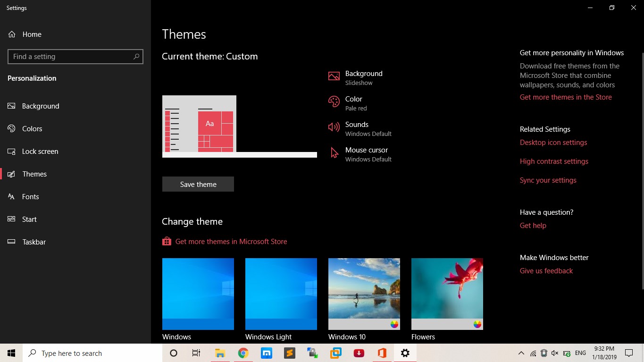Viewport: 644px width, 362px height.
Task: Click the Background Slideshow picture icon
Action: point(334,76)
